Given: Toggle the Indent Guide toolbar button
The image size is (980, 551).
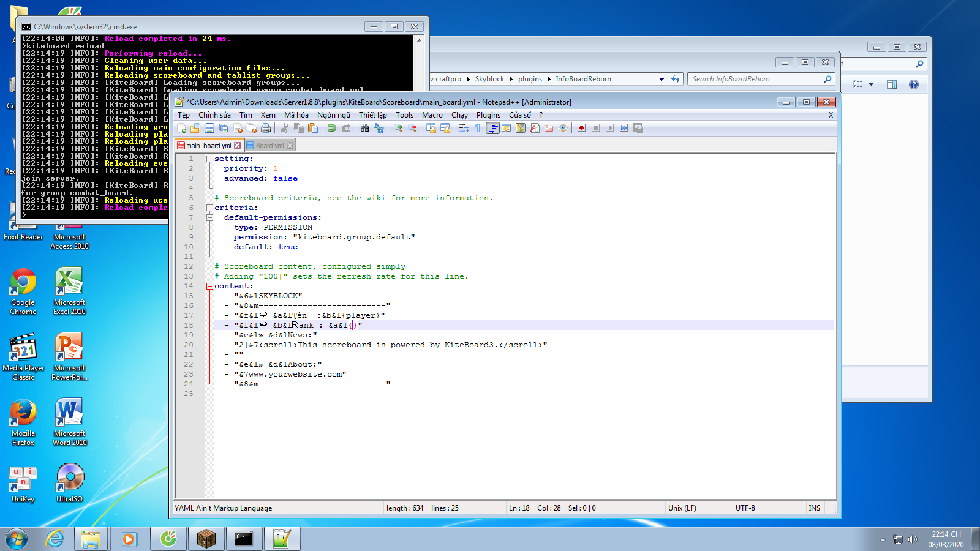Looking at the screenshot, I should [x=492, y=128].
